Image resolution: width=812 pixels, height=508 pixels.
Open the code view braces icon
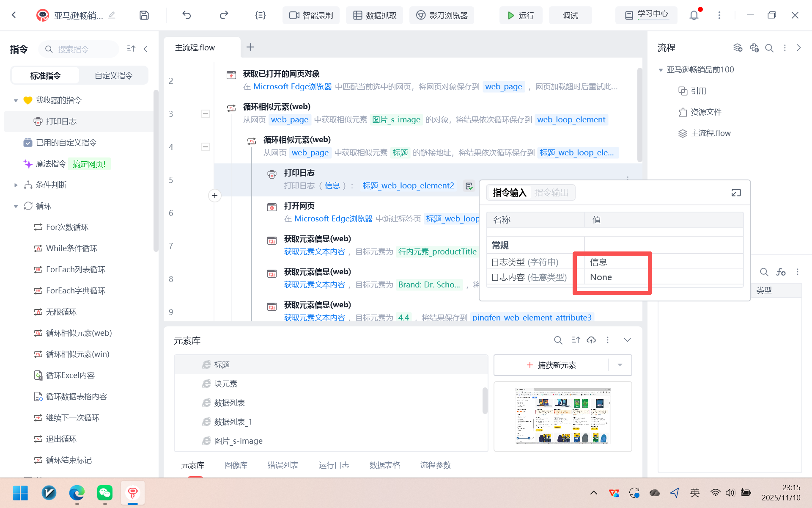(261, 15)
